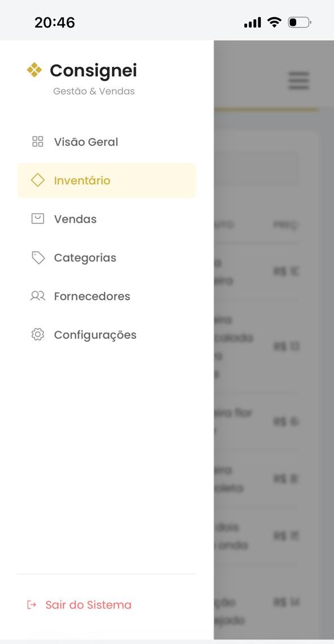This screenshot has height=644, width=334.
Task: Tap the Consignei app title text
Action: 93,70
